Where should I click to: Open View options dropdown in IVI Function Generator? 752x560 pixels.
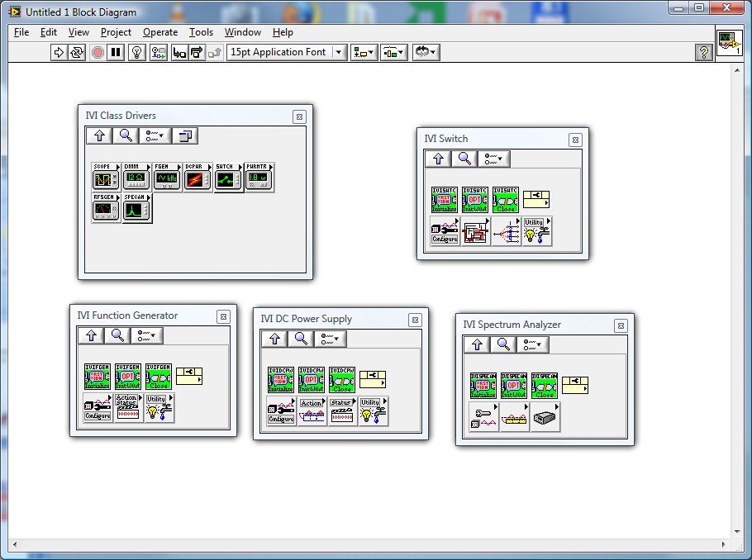tap(147, 335)
